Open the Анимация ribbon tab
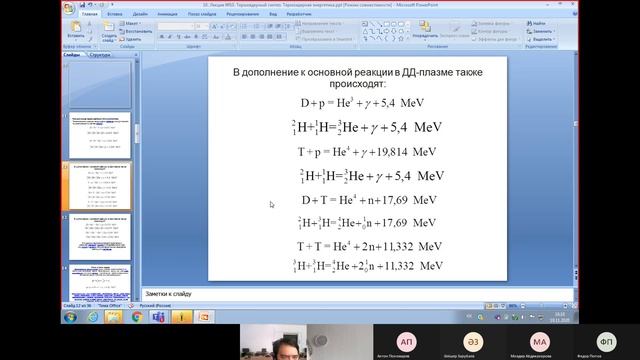The width and height of the screenshot is (640, 360). point(167,14)
